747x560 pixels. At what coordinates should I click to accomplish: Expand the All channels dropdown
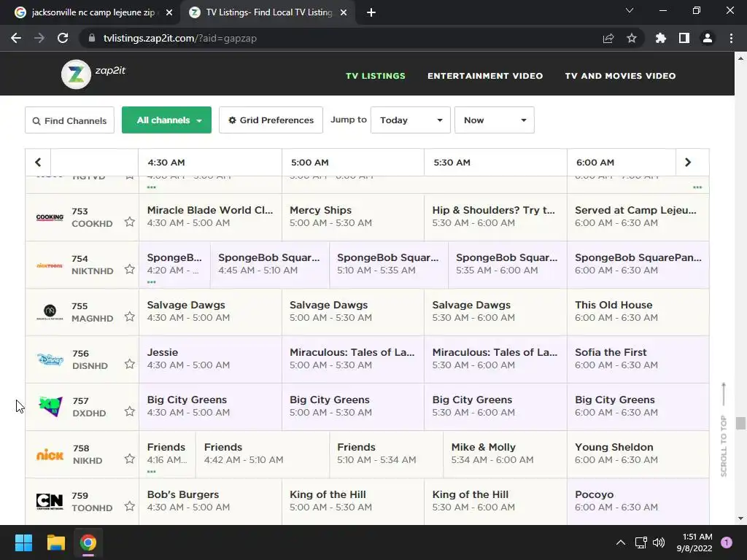point(167,120)
